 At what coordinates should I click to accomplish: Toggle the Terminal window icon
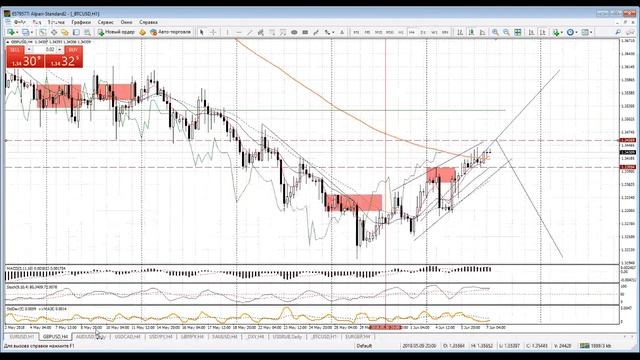pyautogui.click(x=76, y=32)
